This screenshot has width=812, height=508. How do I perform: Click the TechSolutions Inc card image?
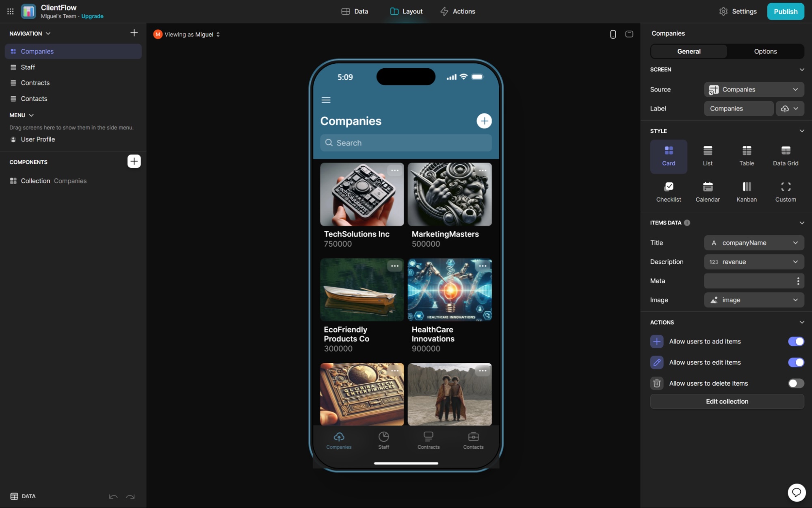362,194
